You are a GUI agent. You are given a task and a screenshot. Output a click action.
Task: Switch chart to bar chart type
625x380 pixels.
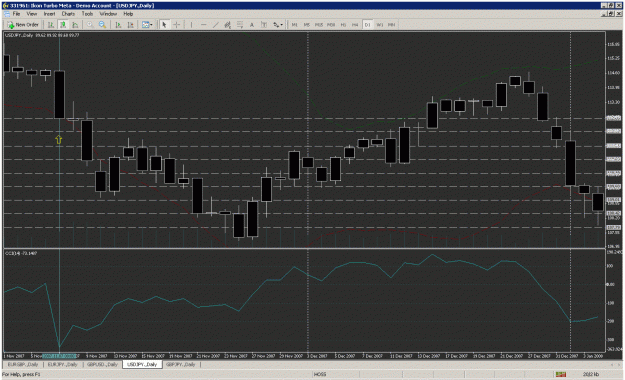pyautogui.click(x=51, y=25)
